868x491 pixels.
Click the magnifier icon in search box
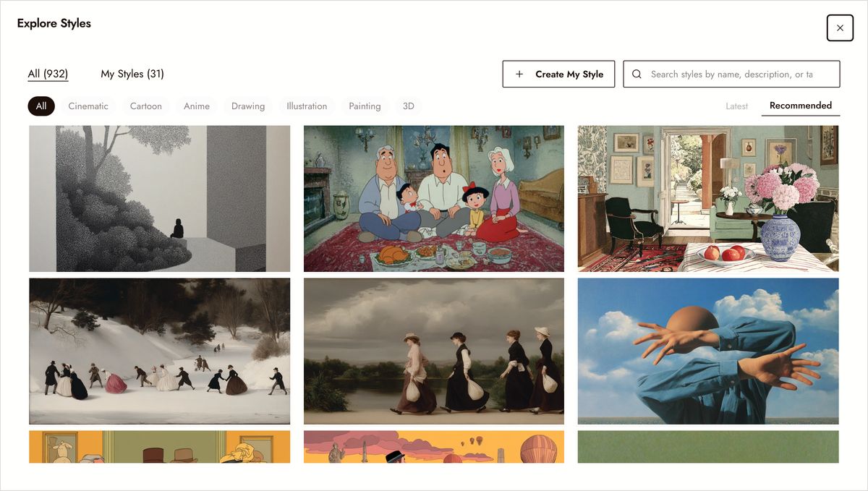tap(637, 74)
